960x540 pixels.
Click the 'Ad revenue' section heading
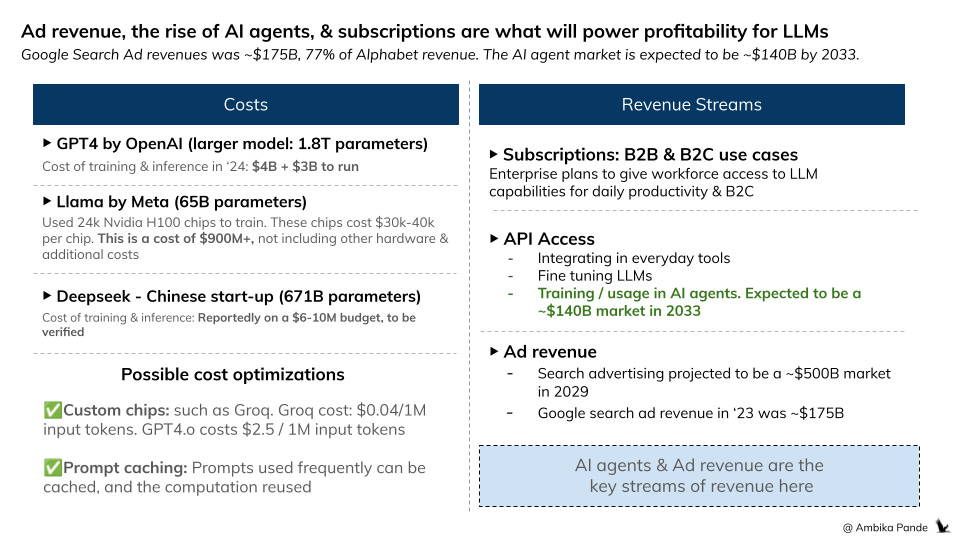pos(550,352)
